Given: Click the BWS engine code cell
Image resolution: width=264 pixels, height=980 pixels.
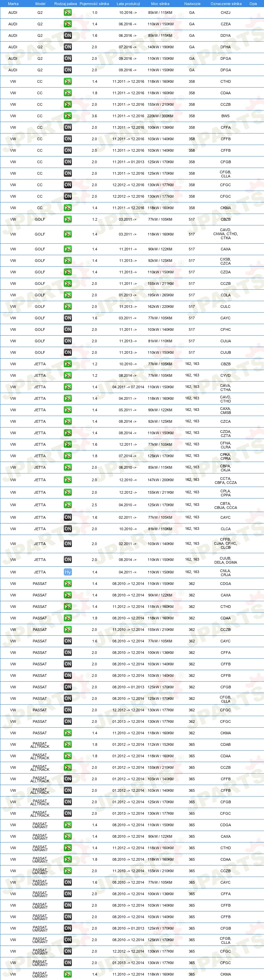Looking at the screenshot, I should (x=226, y=116).
